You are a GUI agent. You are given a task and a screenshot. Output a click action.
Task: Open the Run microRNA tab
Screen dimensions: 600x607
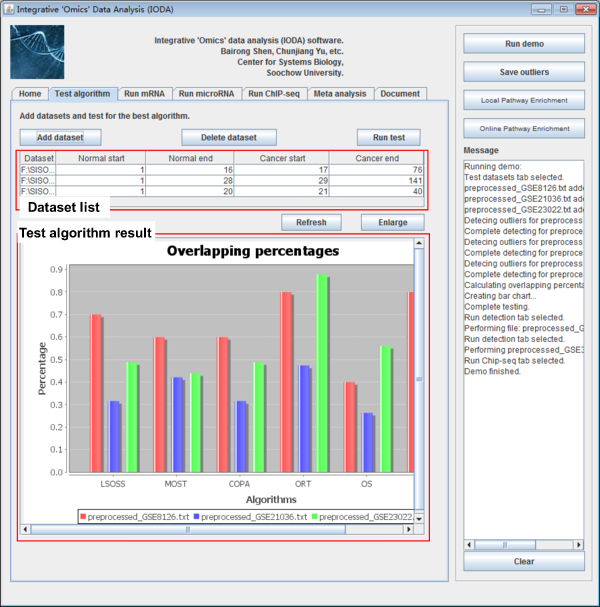(x=206, y=94)
